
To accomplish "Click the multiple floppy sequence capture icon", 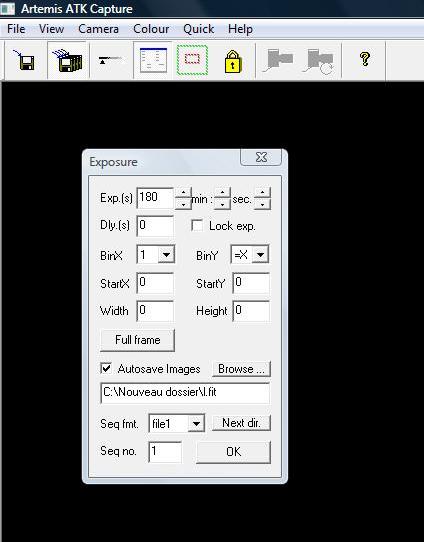I will [68, 60].
